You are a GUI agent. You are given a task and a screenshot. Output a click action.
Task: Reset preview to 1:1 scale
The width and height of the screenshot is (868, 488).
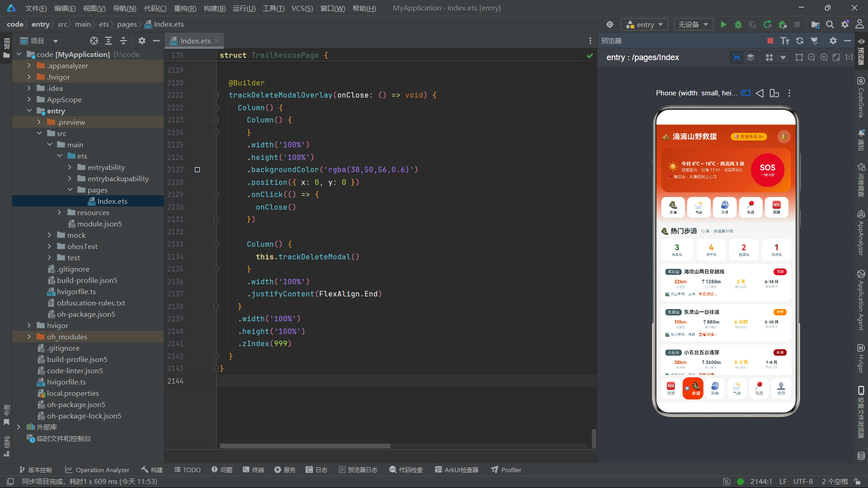849,57
